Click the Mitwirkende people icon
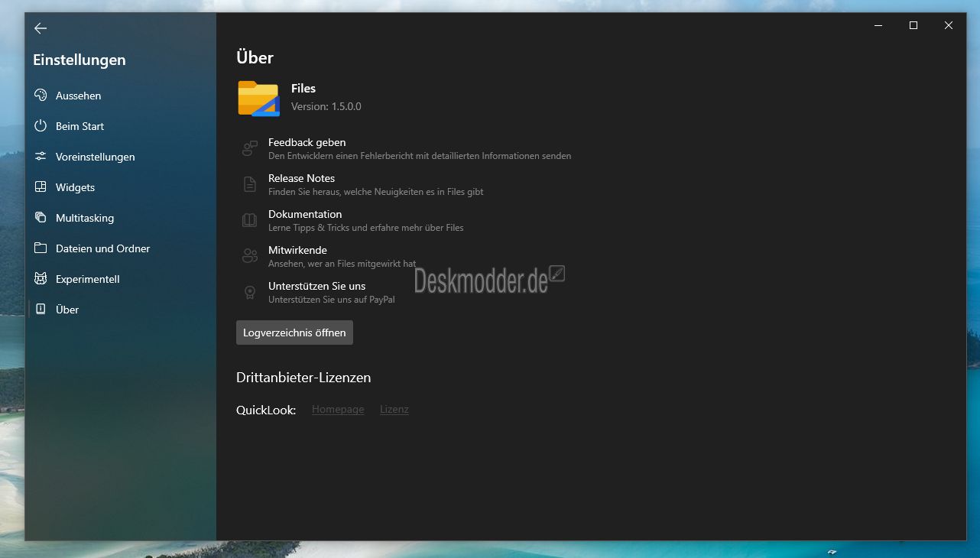 click(250, 256)
